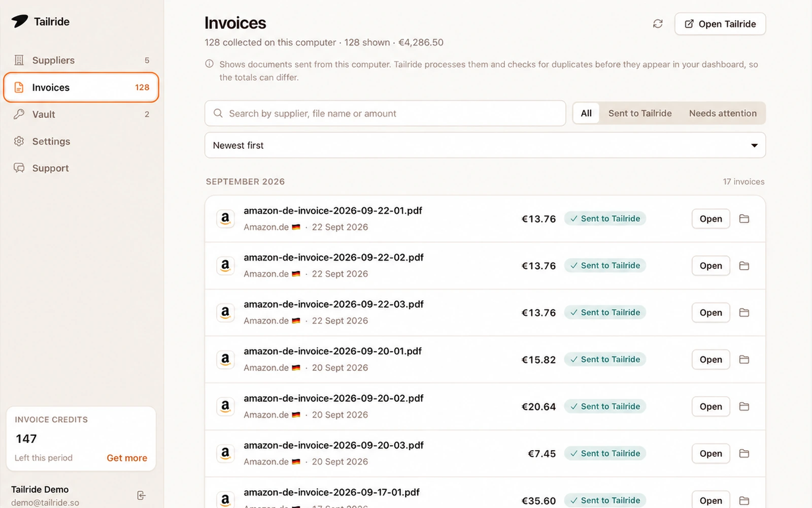
Task: Open Settings from the sidebar
Action: 81,141
